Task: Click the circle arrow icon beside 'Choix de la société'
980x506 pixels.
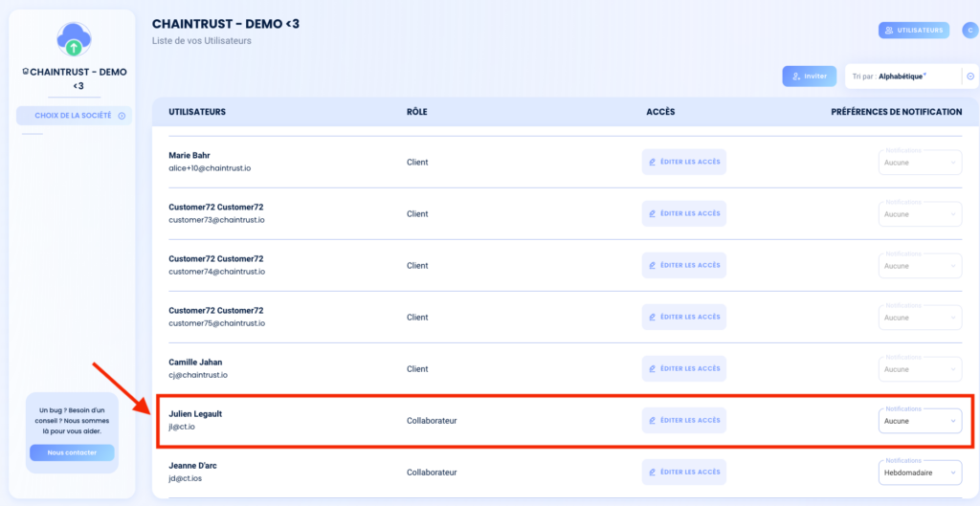Action: click(122, 116)
